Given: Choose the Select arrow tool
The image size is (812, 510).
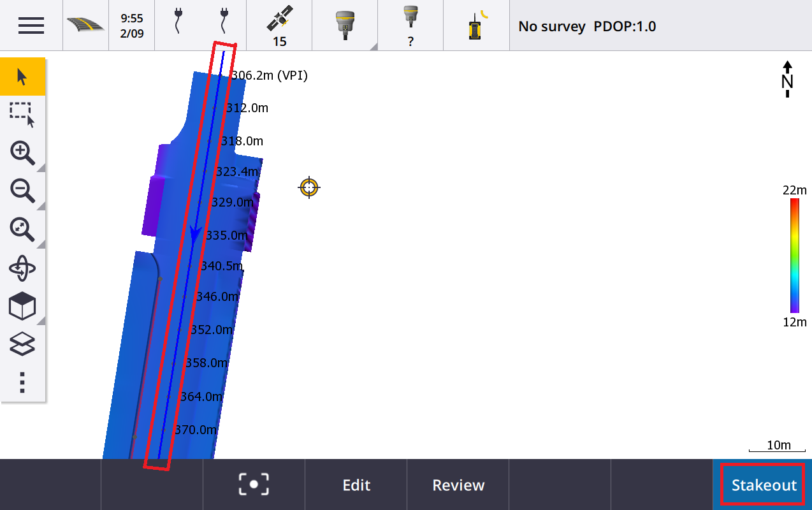Looking at the screenshot, I should click(x=22, y=76).
